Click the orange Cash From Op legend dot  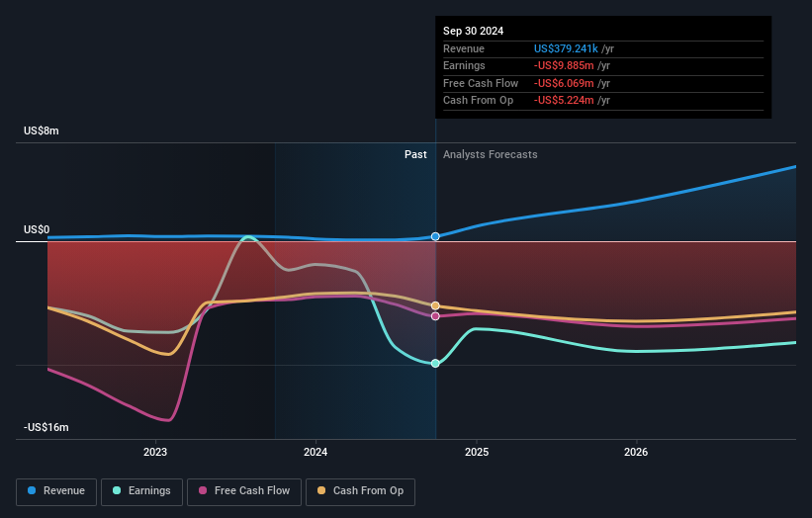click(x=321, y=490)
